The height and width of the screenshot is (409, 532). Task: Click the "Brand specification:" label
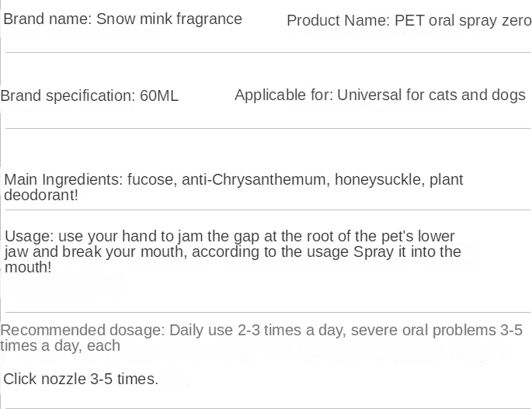point(68,96)
